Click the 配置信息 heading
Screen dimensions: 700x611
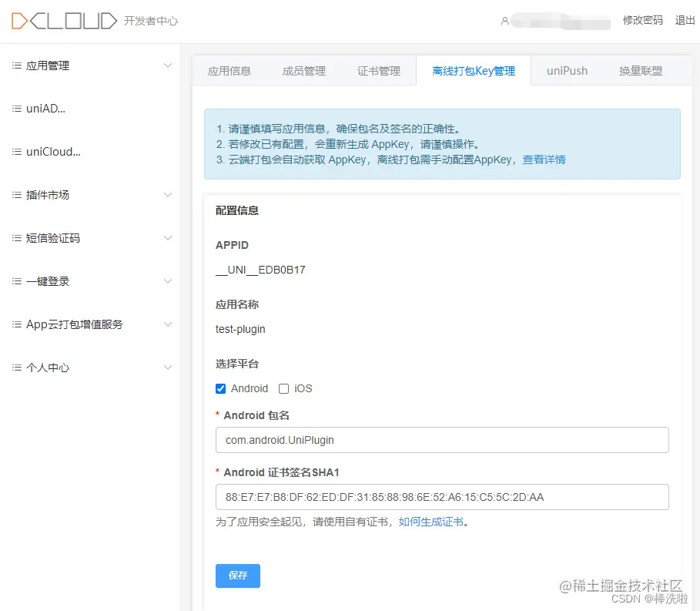237,210
